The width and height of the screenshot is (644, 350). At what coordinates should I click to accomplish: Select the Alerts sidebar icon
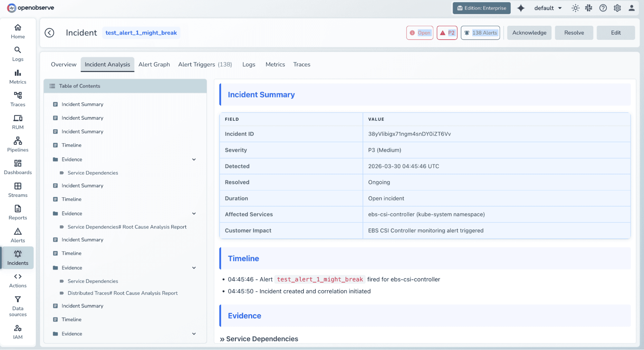tap(17, 235)
